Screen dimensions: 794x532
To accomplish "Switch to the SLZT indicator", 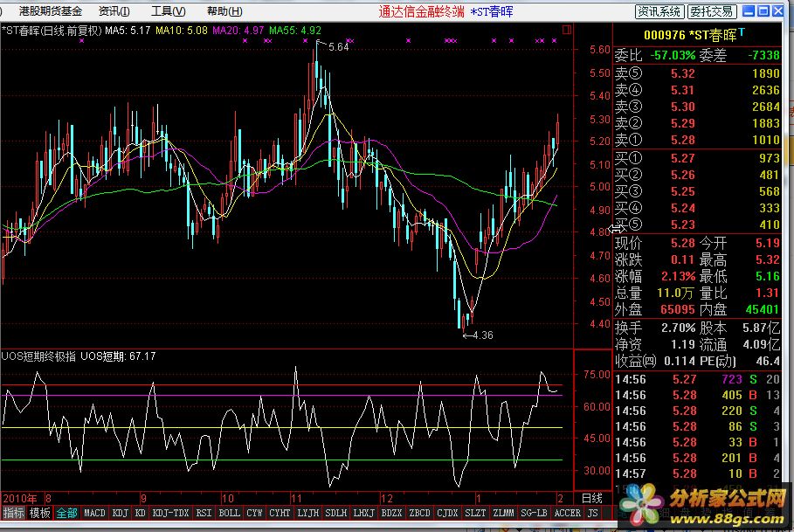I will coord(475,513).
